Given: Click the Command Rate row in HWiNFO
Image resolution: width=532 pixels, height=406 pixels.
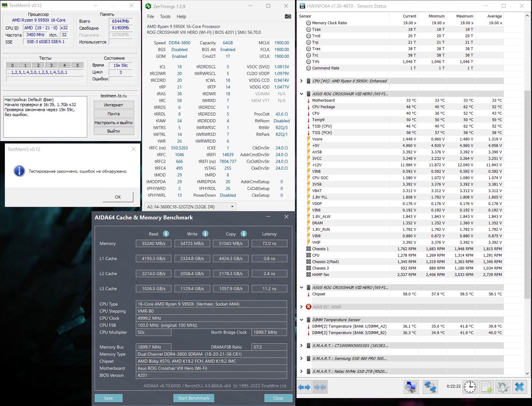Looking at the screenshot, I should coord(400,68).
